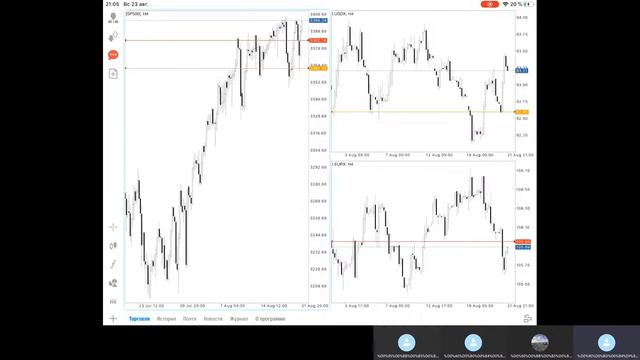The width and height of the screenshot is (640, 360).
Task: Switch to the Торговля tab
Action: click(140, 319)
